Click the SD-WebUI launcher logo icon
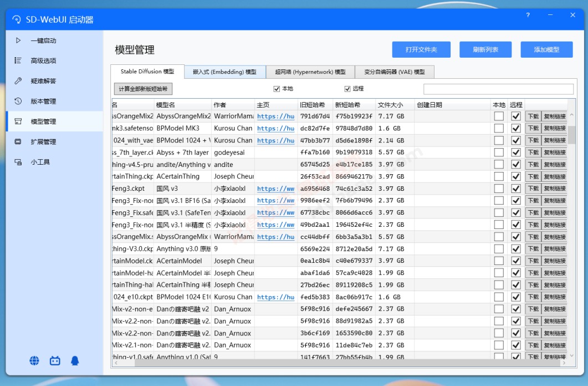Viewport: 588px width, 386px height. [x=17, y=19]
